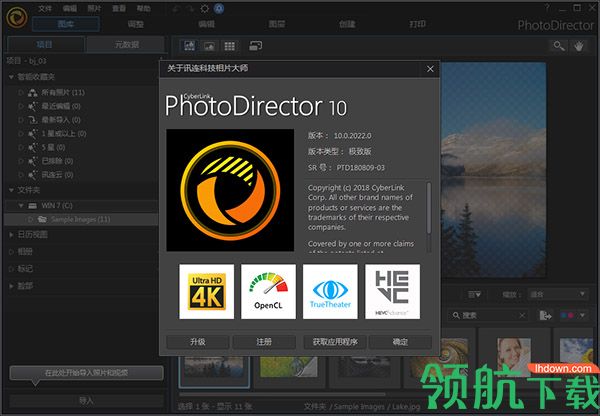Switch to the 图库 module tab
600x416 pixels.
pos(66,24)
